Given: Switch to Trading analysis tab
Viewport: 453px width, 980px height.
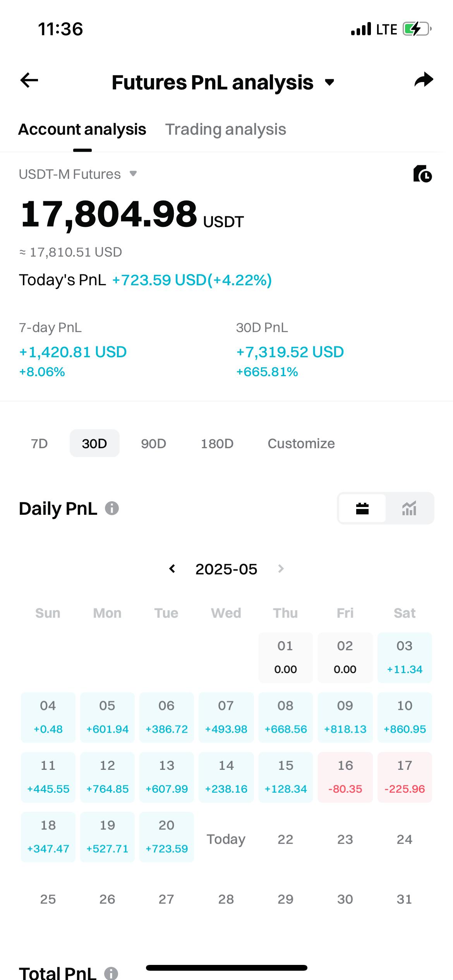Looking at the screenshot, I should [x=226, y=129].
